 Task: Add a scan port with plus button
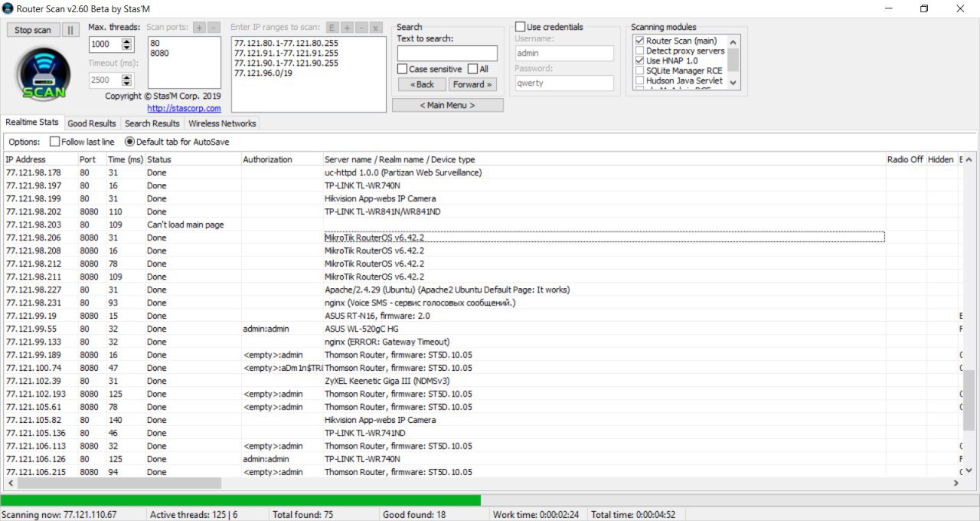coord(199,27)
